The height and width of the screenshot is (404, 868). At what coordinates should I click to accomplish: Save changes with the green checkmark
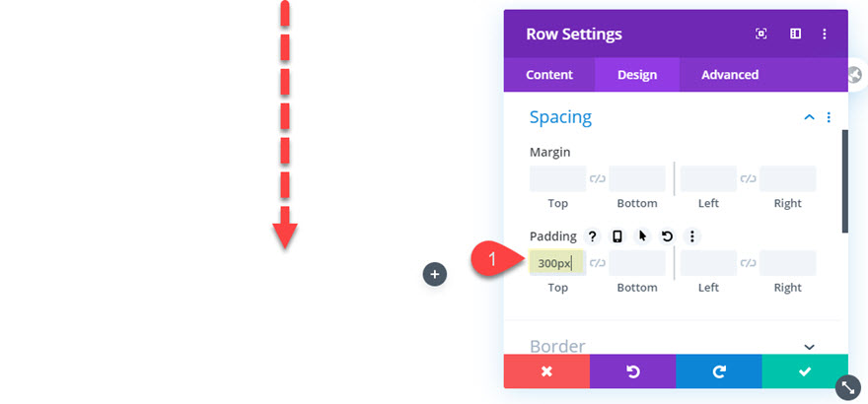805,371
